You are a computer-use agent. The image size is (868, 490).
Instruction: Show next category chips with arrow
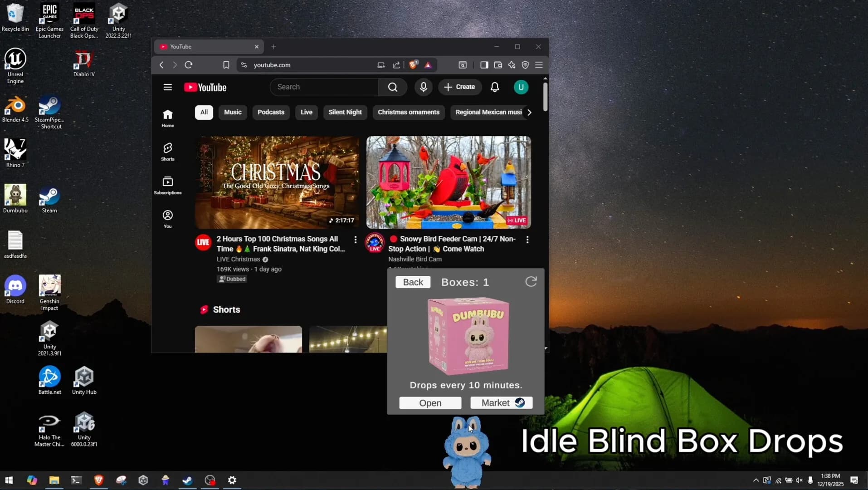click(x=529, y=112)
